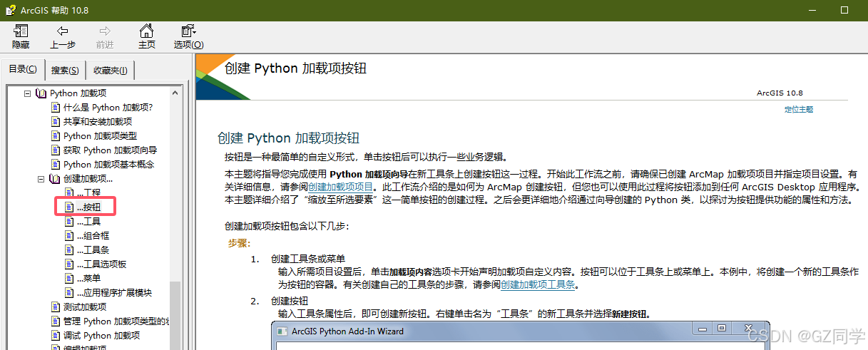This screenshot has width=868, height=350.
Task: Open the 测试加载项 topic
Action: pyautogui.click(x=85, y=307)
